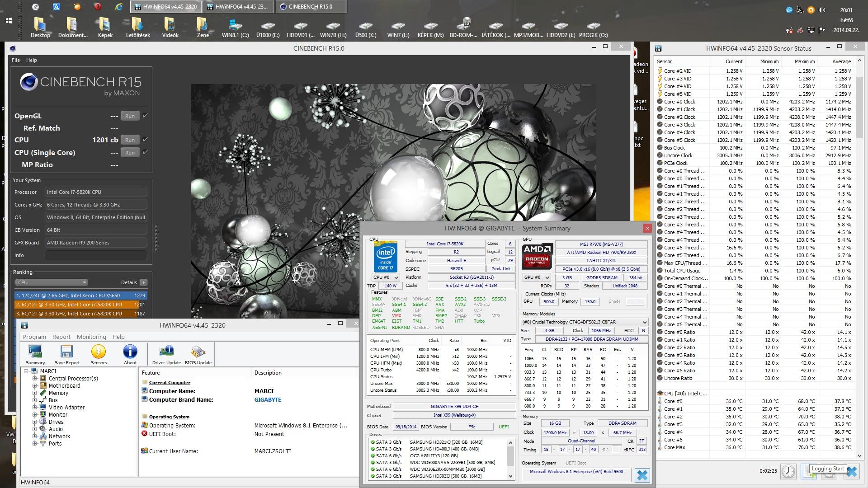Image resolution: width=868 pixels, height=488 pixels.
Task: Click the clock showing 20:01 in the system tray
Action: 846,10
